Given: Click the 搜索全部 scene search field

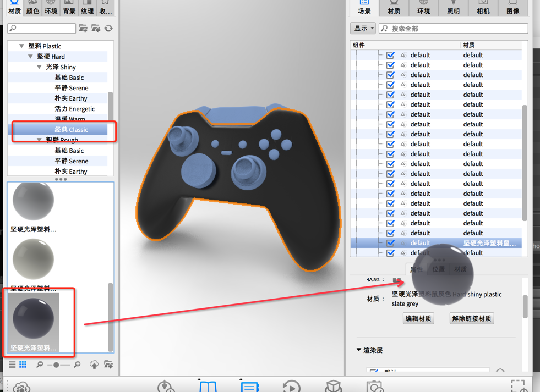Looking at the screenshot, I should point(453,28).
